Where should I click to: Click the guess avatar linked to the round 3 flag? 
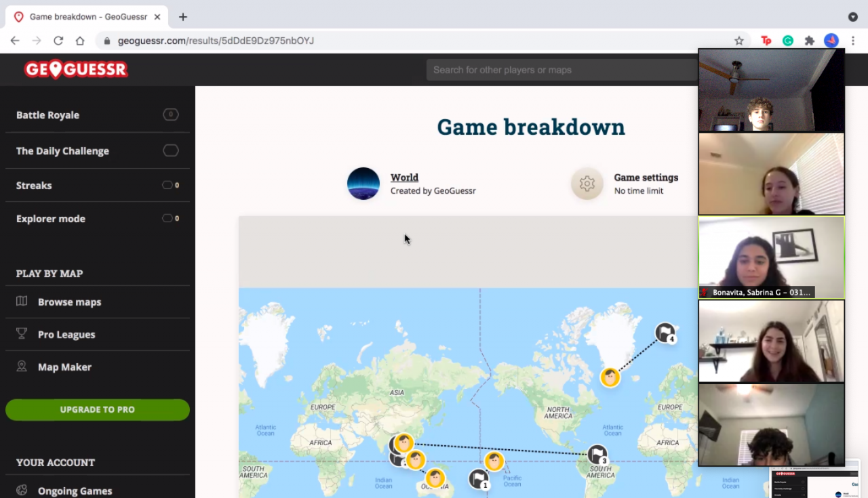(x=404, y=443)
